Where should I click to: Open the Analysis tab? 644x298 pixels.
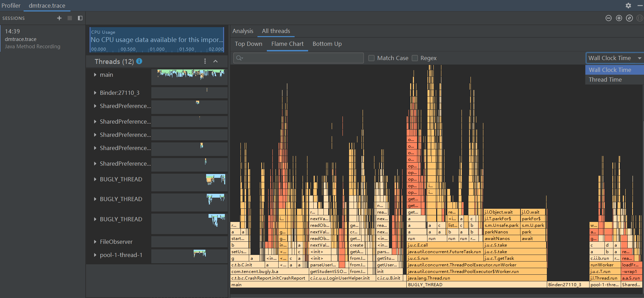tap(243, 31)
